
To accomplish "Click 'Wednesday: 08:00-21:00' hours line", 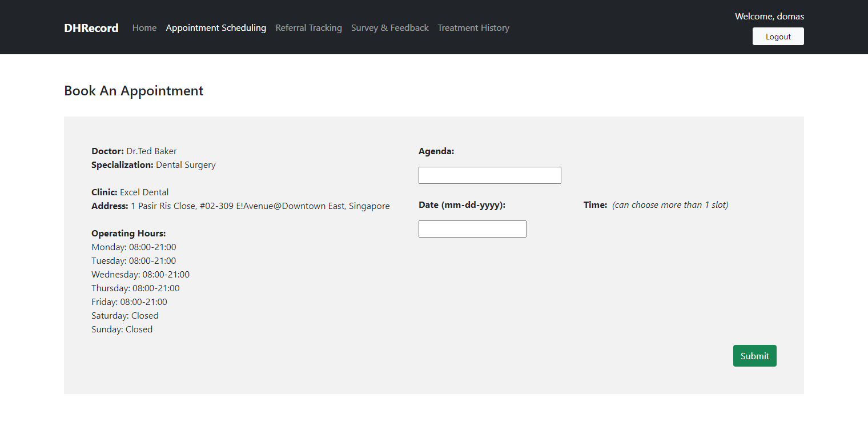I will pos(140,275).
